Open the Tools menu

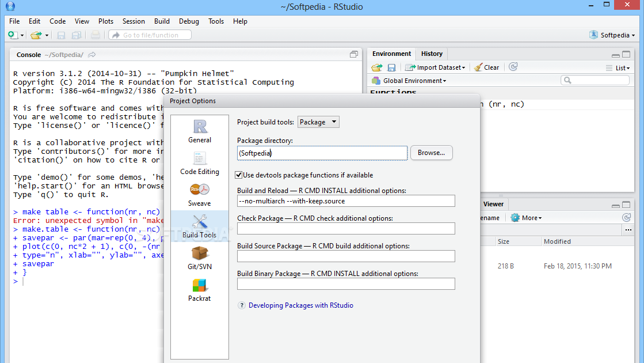[216, 21]
